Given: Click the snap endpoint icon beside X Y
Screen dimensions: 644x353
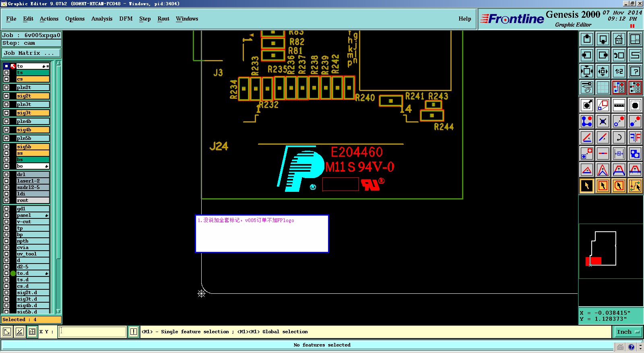Looking at the screenshot, I should pos(7,332).
